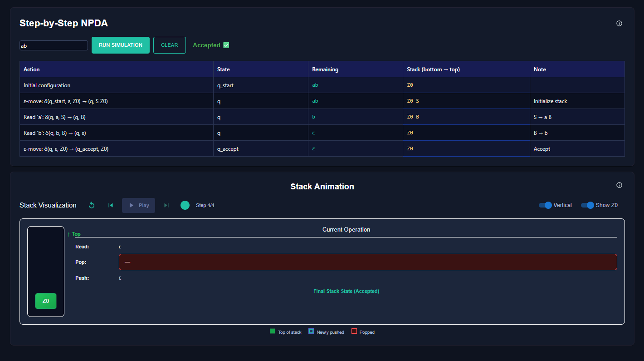
Task: Click the RUN SIMULATION button
Action: [x=121, y=45]
